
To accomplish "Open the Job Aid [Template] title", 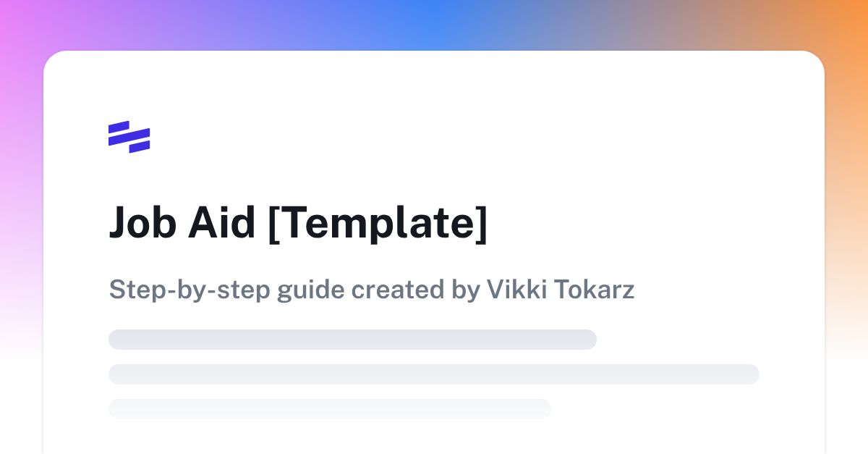I will [x=298, y=223].
